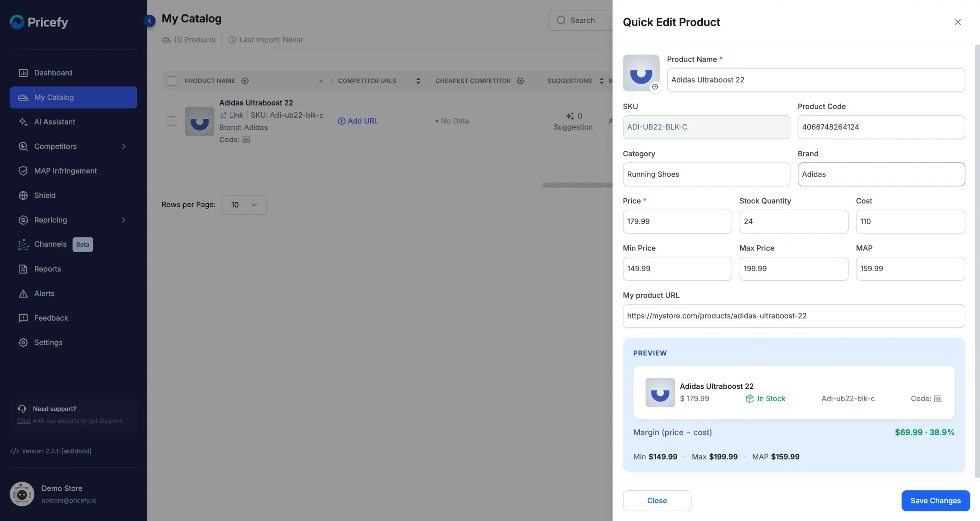Screen dimensions: 980x521
Task: Open Shield section
Action: pyautogui.click(x=73, y=195)
